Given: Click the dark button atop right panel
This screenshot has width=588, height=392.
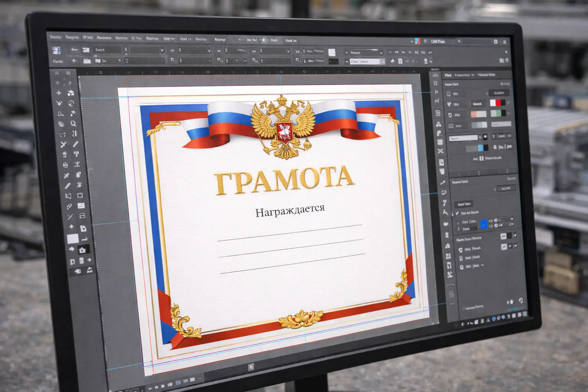Looking at the screenshot, I should click(x=498, y=93).
